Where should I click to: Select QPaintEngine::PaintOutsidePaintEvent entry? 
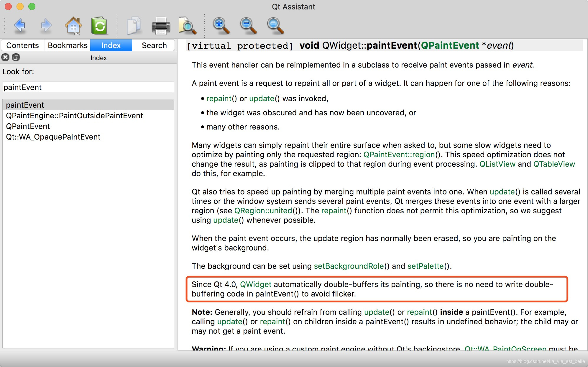click(88, 116)
